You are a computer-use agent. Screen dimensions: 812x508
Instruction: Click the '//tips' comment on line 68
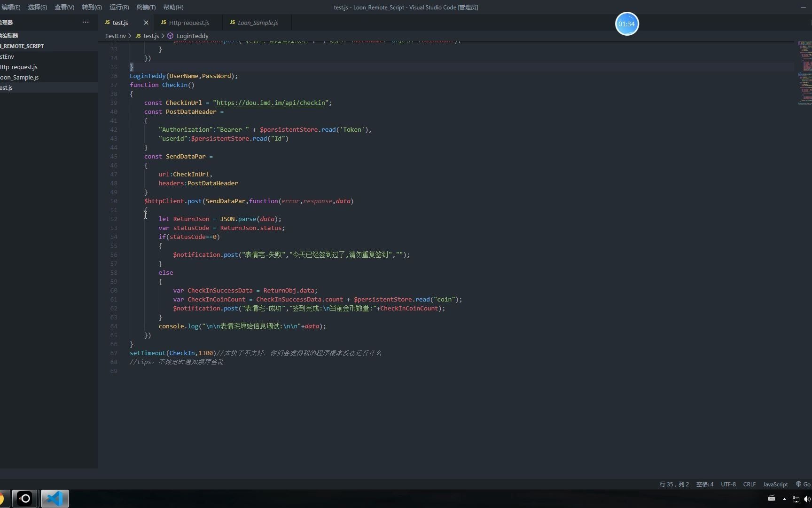point(177,362)
